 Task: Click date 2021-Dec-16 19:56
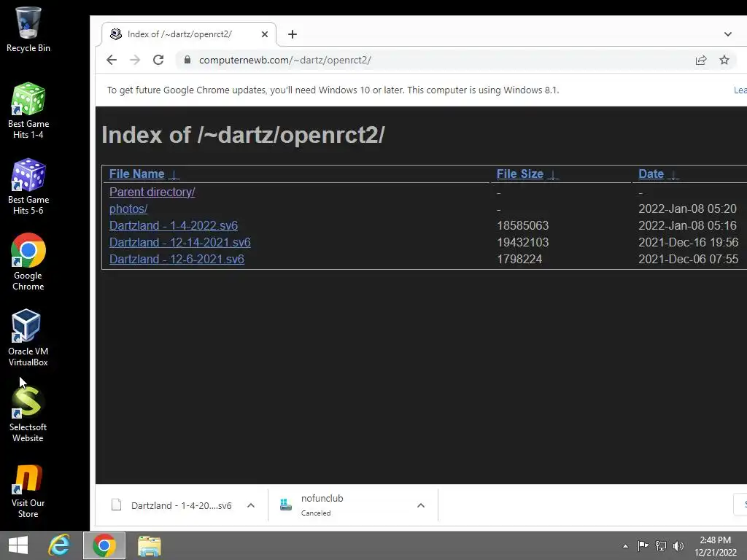[x=689, y=242]
